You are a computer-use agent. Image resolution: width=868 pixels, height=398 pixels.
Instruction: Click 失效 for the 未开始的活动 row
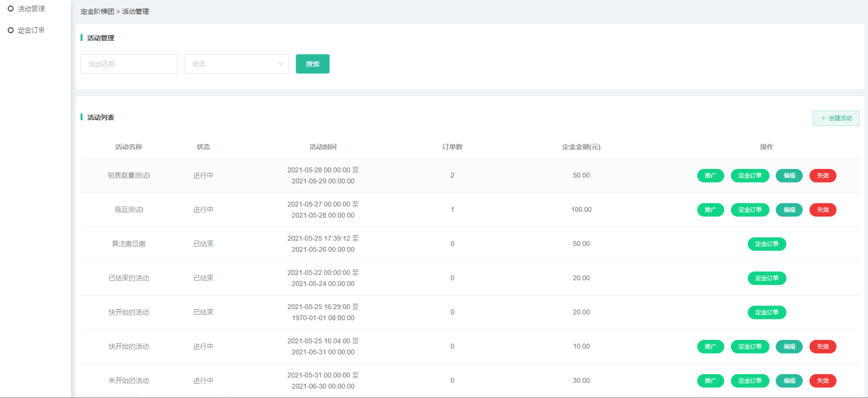[x=822, y=381]
